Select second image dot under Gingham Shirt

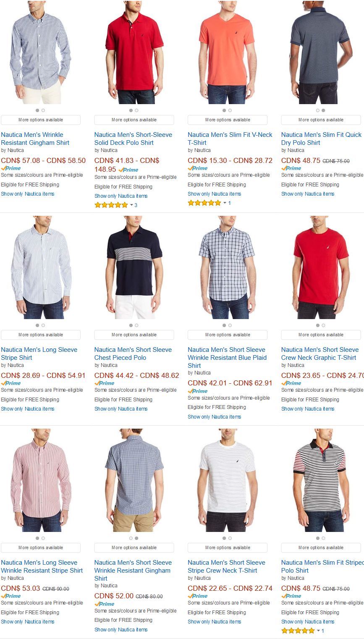pos(43,110)
